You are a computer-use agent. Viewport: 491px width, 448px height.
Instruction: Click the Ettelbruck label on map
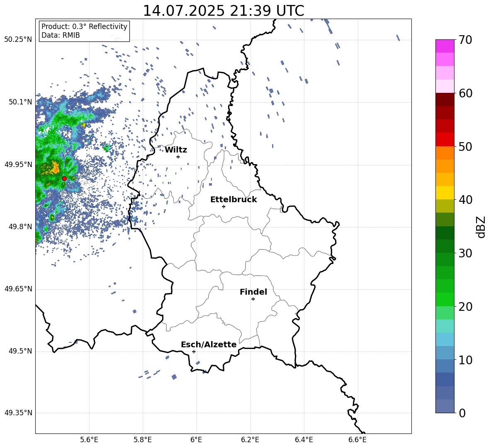pos(233,200)
